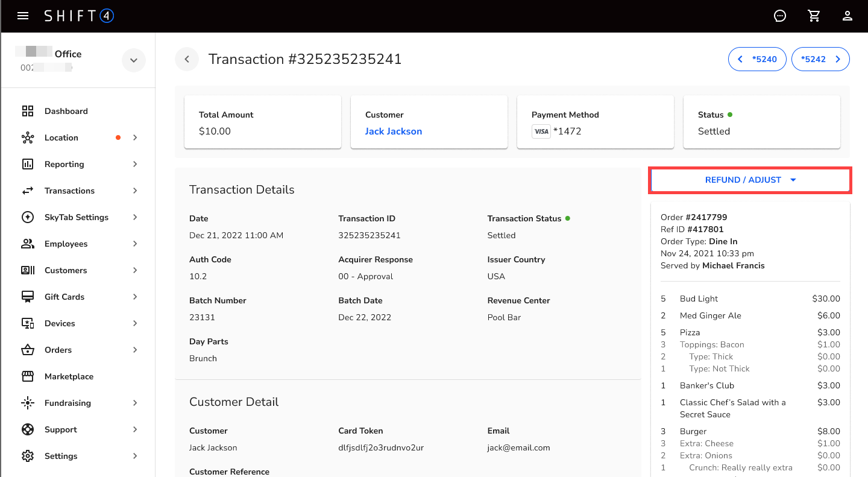Expand the Office account selector chevron
868x477 pixels.
(133, 60)
